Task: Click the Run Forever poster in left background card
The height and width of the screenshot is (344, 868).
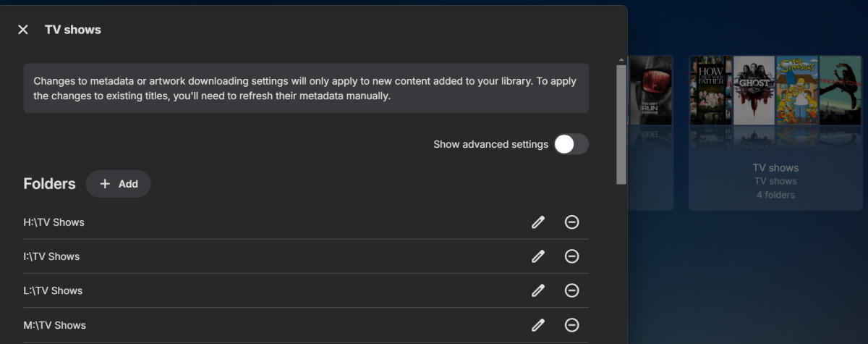Action: [651, 91]
